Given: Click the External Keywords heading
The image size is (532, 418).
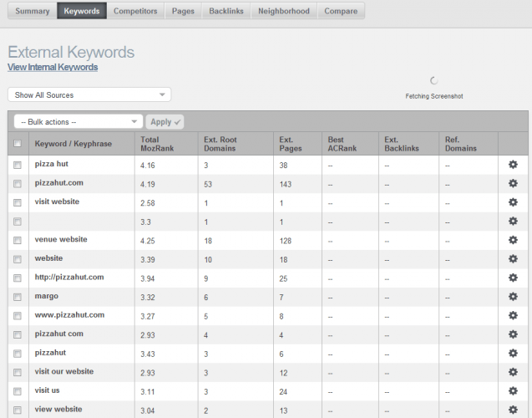Looking at the screenshot, I should [71, 52].
